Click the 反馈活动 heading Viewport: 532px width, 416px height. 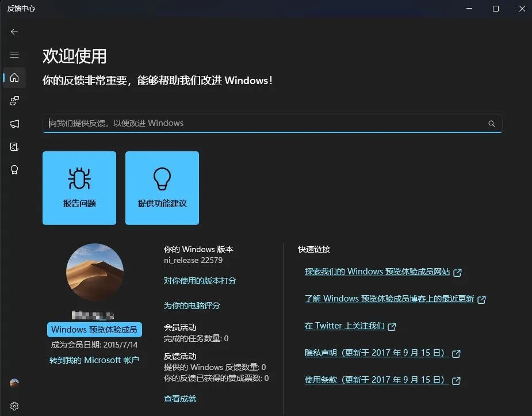pos(180,356)
